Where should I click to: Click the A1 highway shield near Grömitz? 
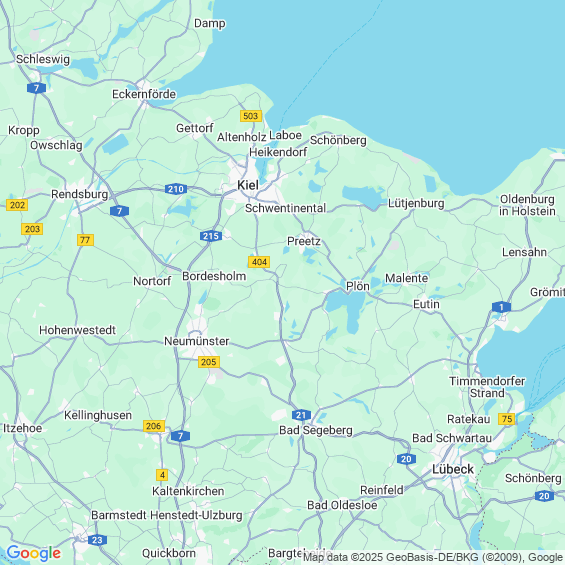coord(501,307)
